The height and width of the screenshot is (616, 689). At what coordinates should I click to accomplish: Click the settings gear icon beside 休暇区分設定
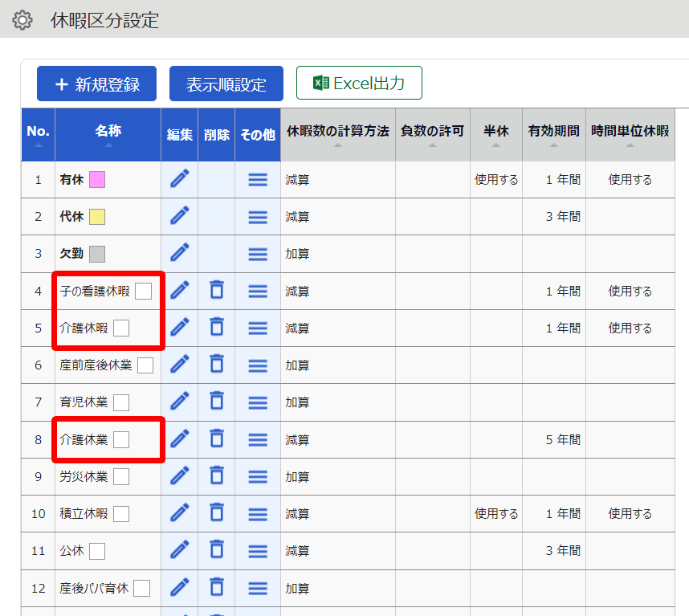click(x=22, y=20)
